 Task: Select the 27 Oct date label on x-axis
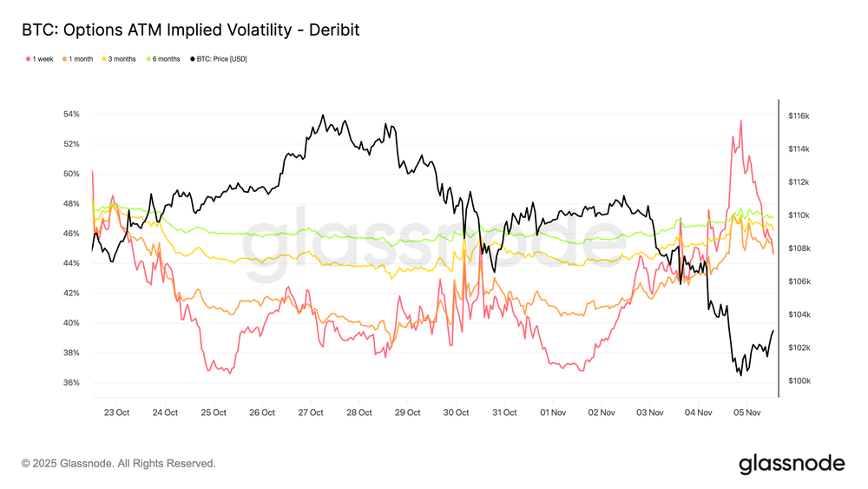click(311, 413)
